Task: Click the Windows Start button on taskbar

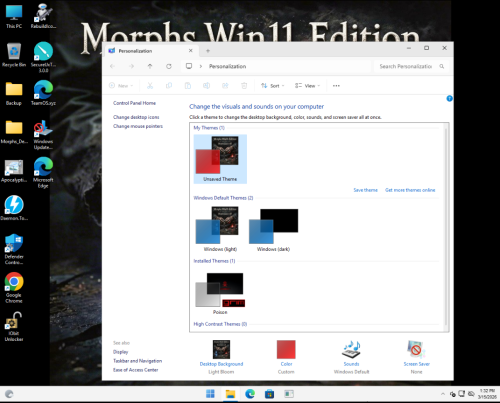Action: pyautogui.click(x=210, y=394)
